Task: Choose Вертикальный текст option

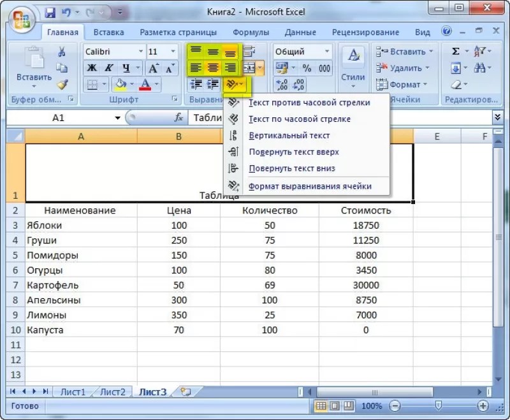Action: pyautogui.click(x=307, y=135)
